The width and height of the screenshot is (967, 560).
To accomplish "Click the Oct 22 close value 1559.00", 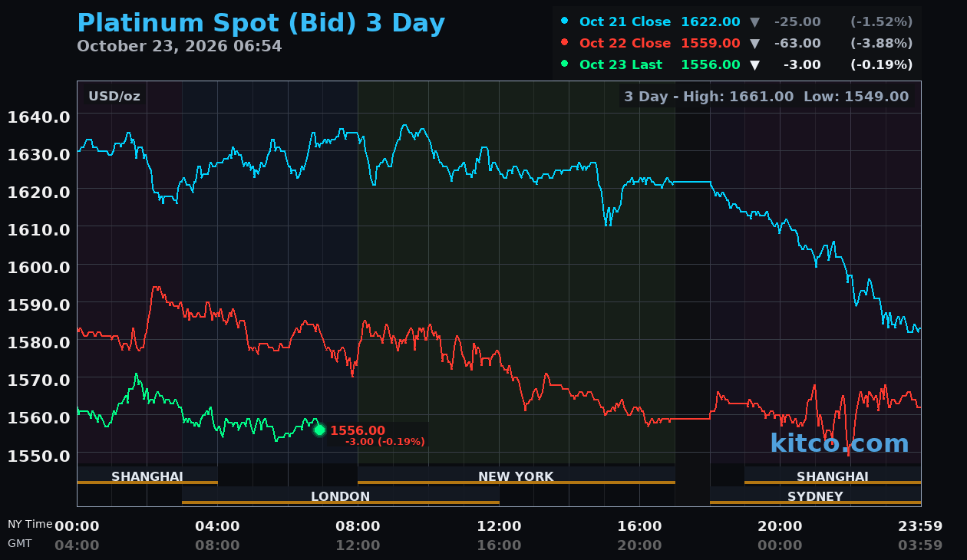I will (x=711, y=43).
